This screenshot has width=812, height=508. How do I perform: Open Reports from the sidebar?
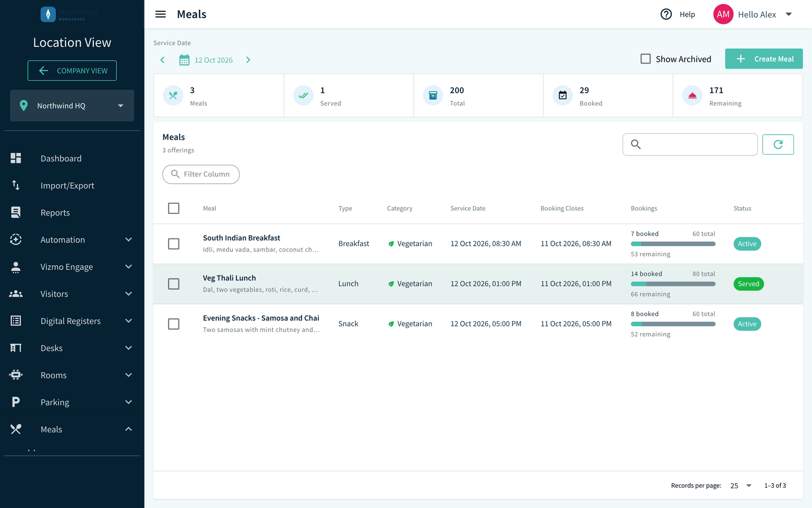[55, 213]
